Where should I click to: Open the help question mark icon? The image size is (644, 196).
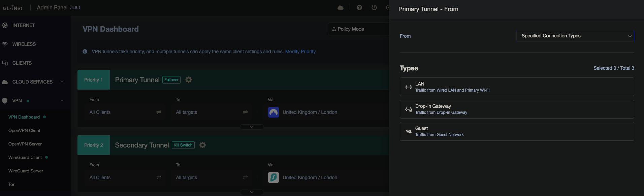pos(359,7)
